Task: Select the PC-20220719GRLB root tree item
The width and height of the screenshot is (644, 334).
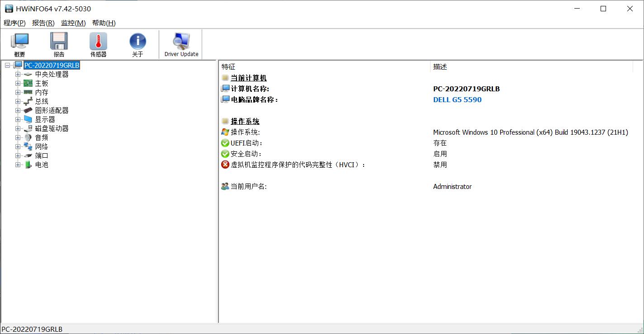Action: (52, 65)
